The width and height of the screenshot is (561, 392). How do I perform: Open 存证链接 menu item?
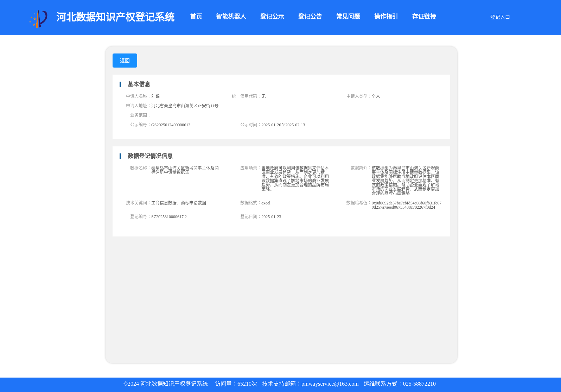[x=424, y=17]
